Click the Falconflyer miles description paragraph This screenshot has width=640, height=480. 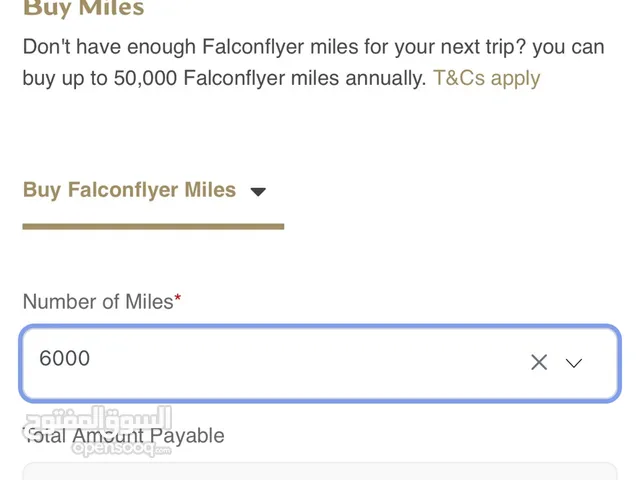pos(313,62)
